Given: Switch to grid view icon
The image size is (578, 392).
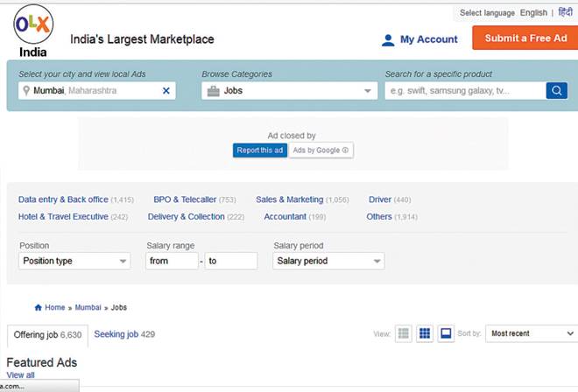Looking at the screenshot, I should pos(425,333).
